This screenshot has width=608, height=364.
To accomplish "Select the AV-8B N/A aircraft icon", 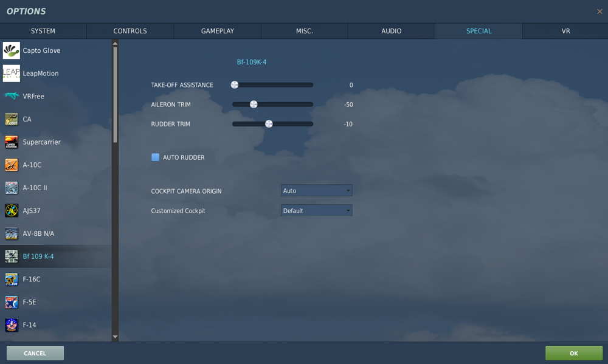I will pos(11,233).
